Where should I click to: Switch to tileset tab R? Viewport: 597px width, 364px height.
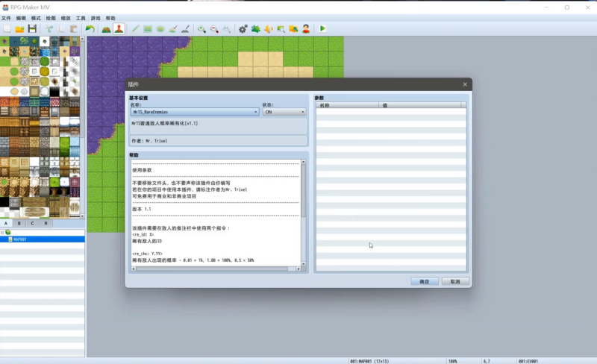click(x=46, y=223)
